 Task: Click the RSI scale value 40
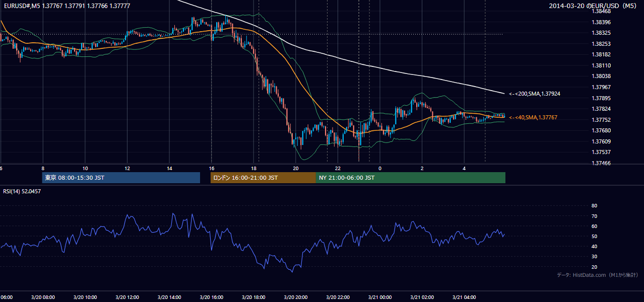(x=594, y=246)
